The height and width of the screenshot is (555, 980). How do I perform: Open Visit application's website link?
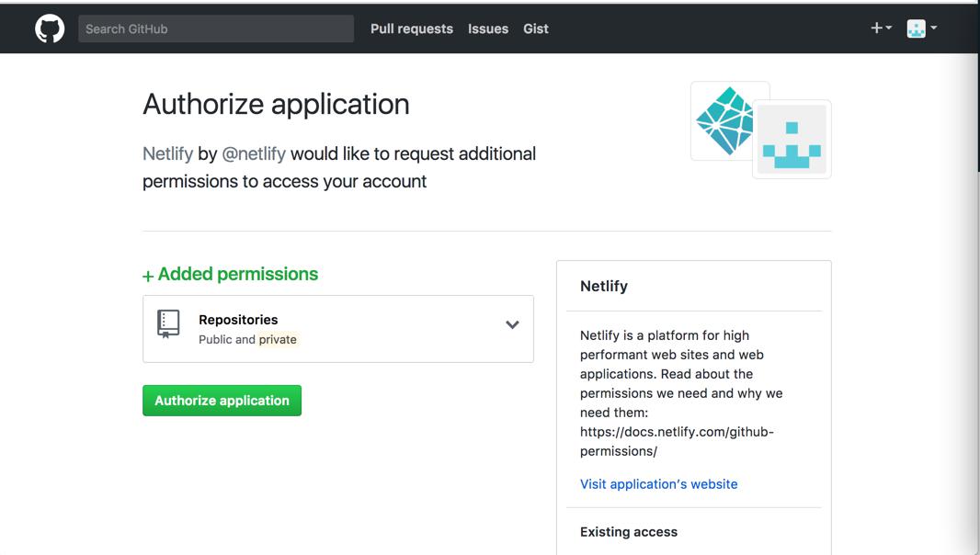[x=659, y=484]
